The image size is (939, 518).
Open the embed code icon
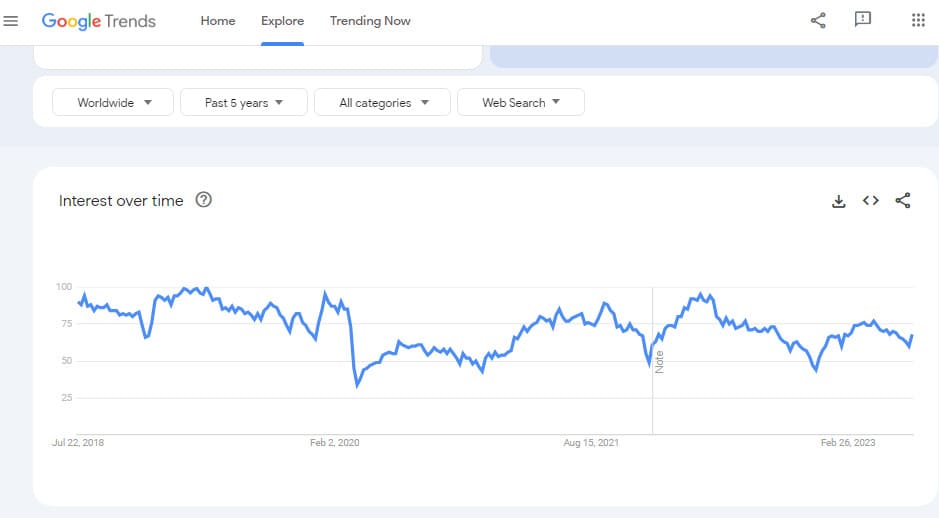coord(871,201)
